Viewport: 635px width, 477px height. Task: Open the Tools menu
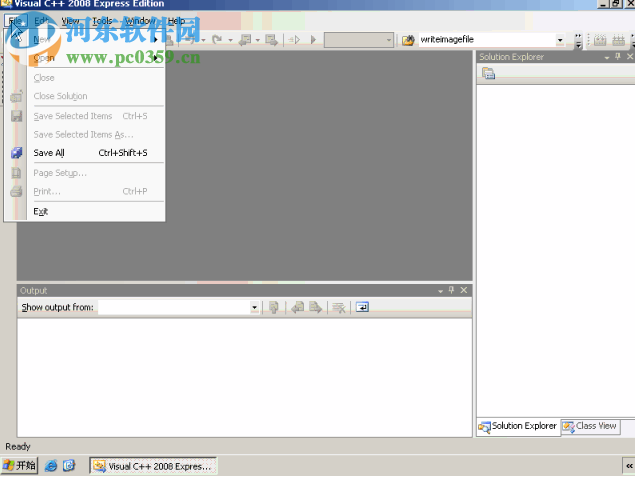coord(102,21)
